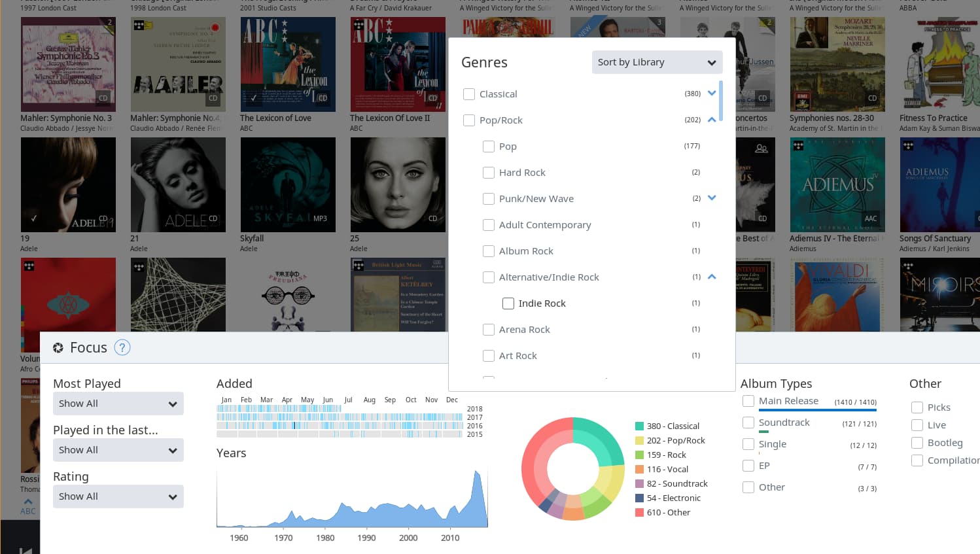This screenshot has width=980, height=554.
Task: Click the checkmark icon on the Adele 19 cover
Action: tap(34, 218)
